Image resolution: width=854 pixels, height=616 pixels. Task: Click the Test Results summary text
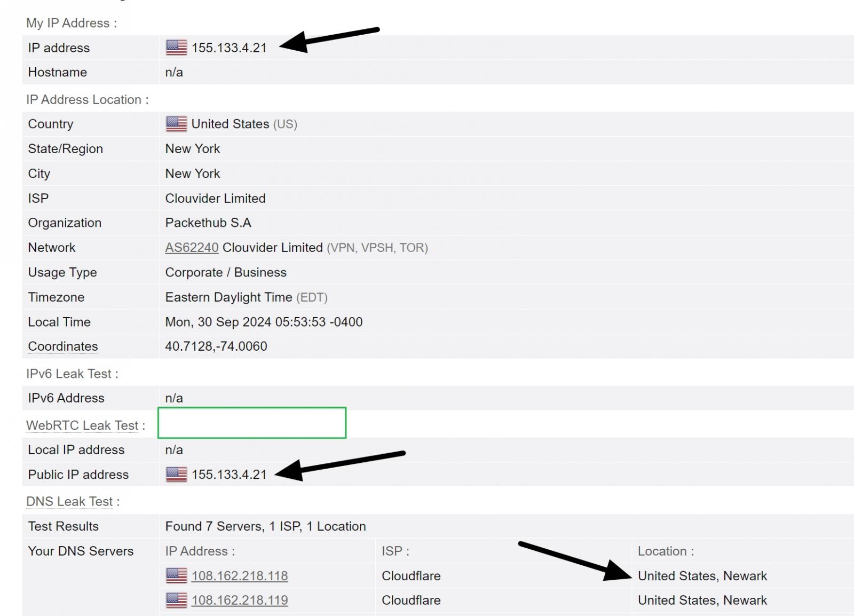(x=265, y=526)
